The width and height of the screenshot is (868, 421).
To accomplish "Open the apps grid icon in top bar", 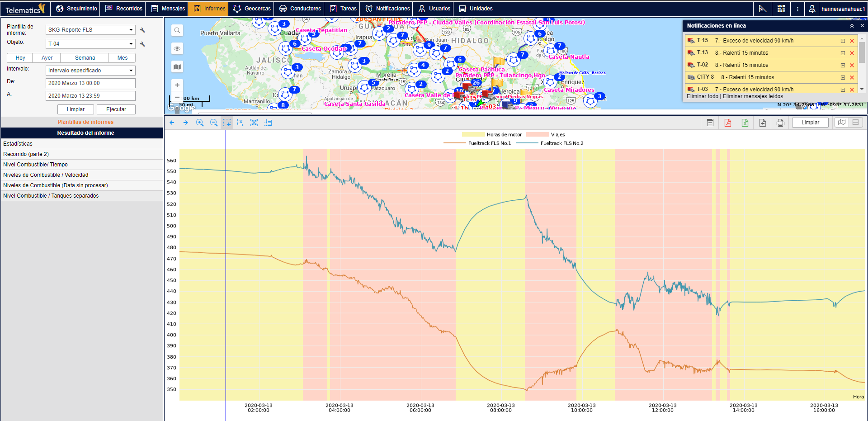I will [781, 9].
